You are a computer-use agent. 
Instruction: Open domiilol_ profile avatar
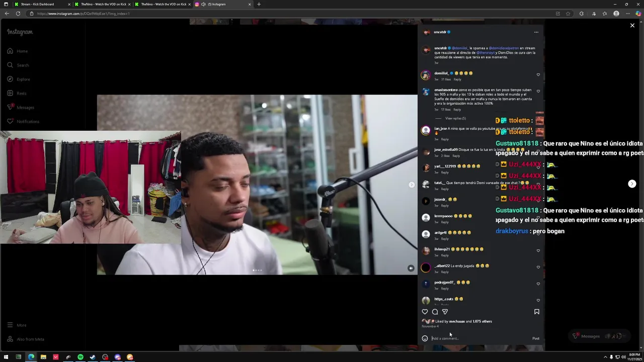(x=426, y=75)
